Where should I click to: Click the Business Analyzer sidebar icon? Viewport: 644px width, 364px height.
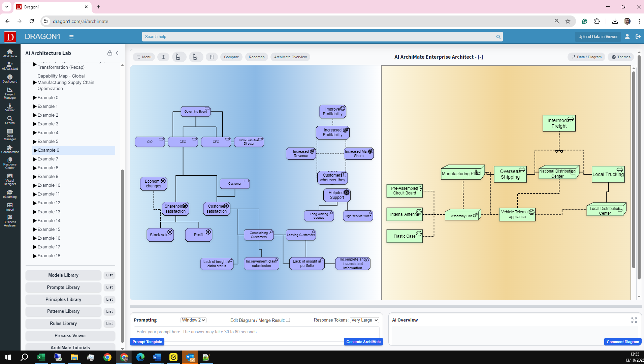(x=10, y=221)
